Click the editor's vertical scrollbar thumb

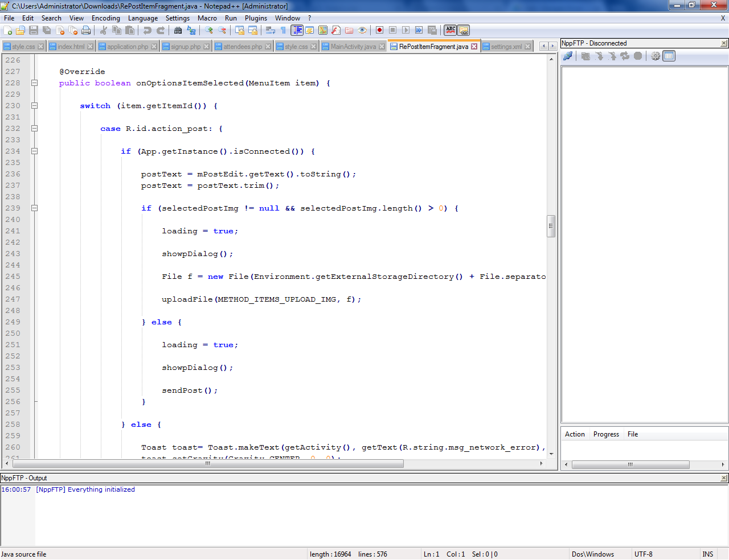(551, 226)
